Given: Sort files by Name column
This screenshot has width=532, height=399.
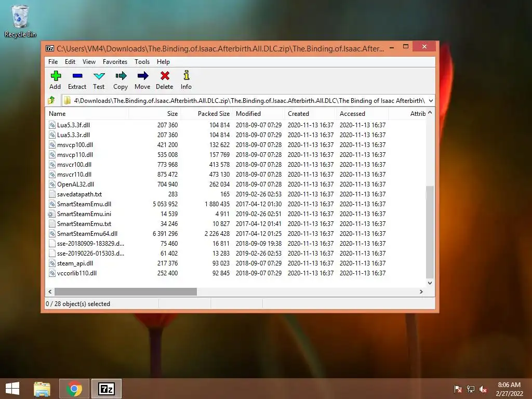Looking at the screenshot, I should [87, 114].
